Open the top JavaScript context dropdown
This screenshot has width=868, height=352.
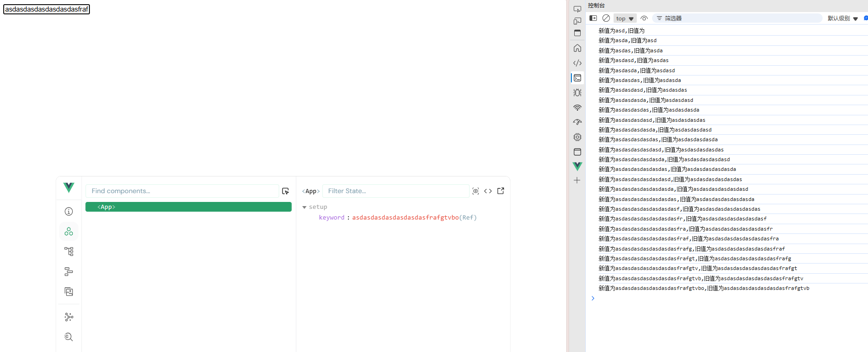point(625,19)
